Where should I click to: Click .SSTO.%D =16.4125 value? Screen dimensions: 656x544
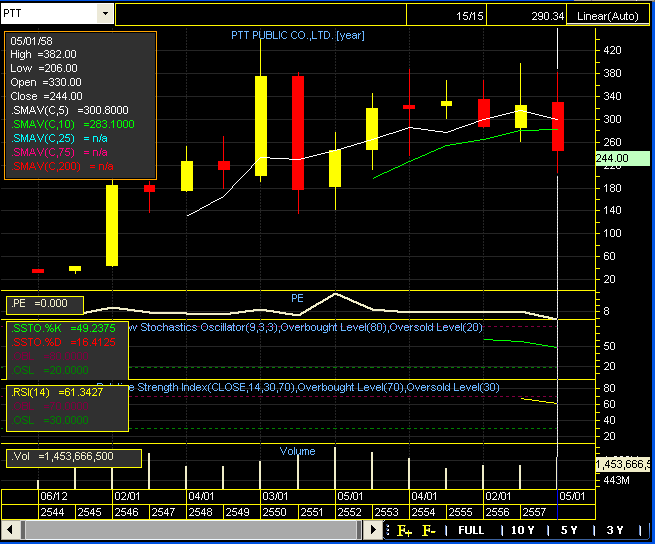click(63, 342)
